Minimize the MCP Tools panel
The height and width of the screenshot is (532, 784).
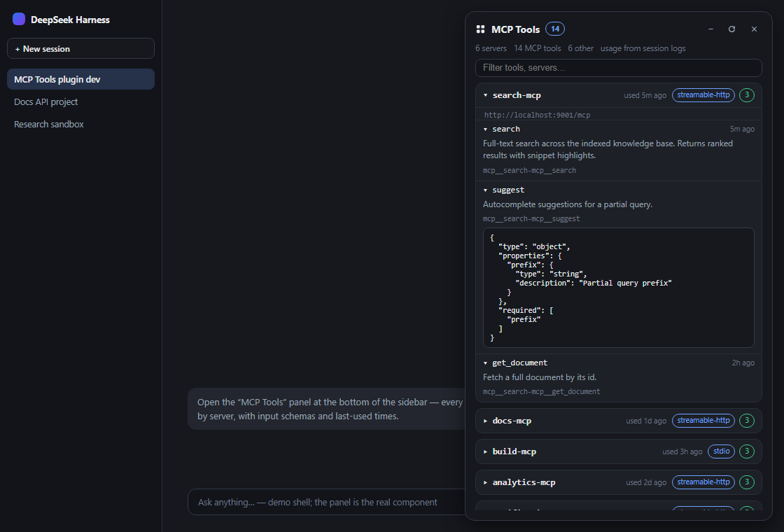click(x=710, y=29)
